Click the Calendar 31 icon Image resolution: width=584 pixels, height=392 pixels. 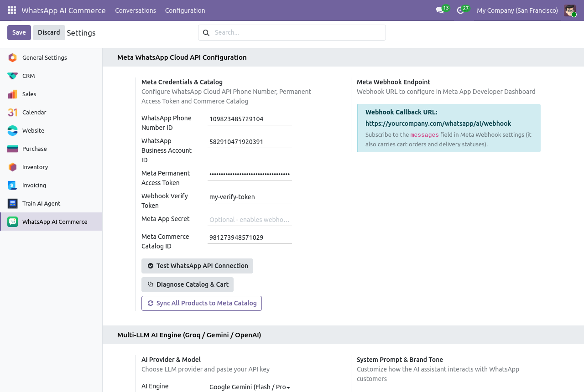13,112
